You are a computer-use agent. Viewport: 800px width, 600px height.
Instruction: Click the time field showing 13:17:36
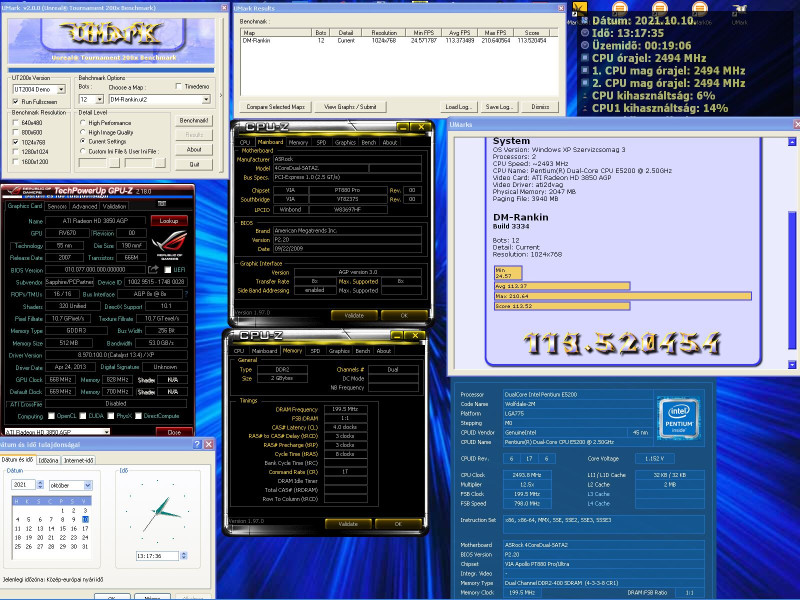point(157,556)
